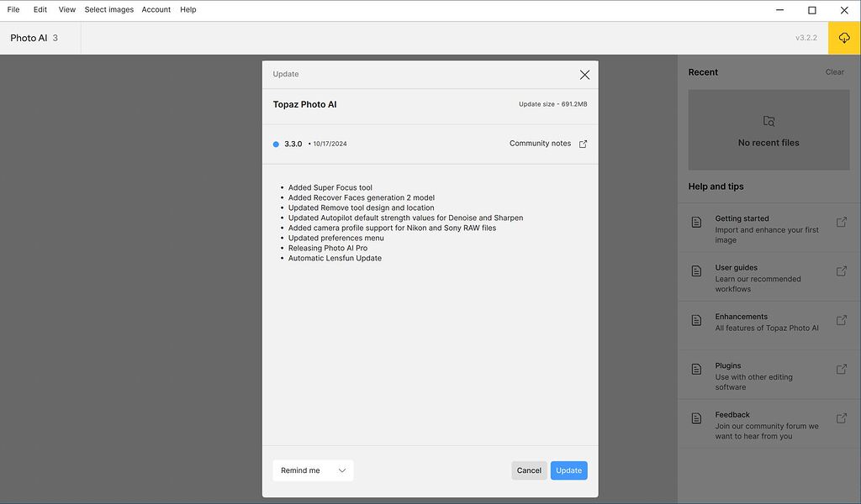Select the 3.3.0 version entry
The image size is (861, 504).
tap(292, 144)
